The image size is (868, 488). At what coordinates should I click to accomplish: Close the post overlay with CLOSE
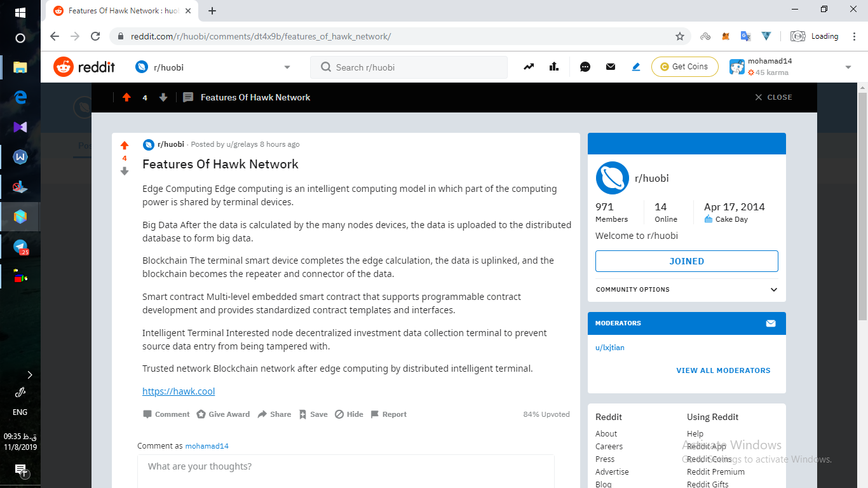[773, 97]
